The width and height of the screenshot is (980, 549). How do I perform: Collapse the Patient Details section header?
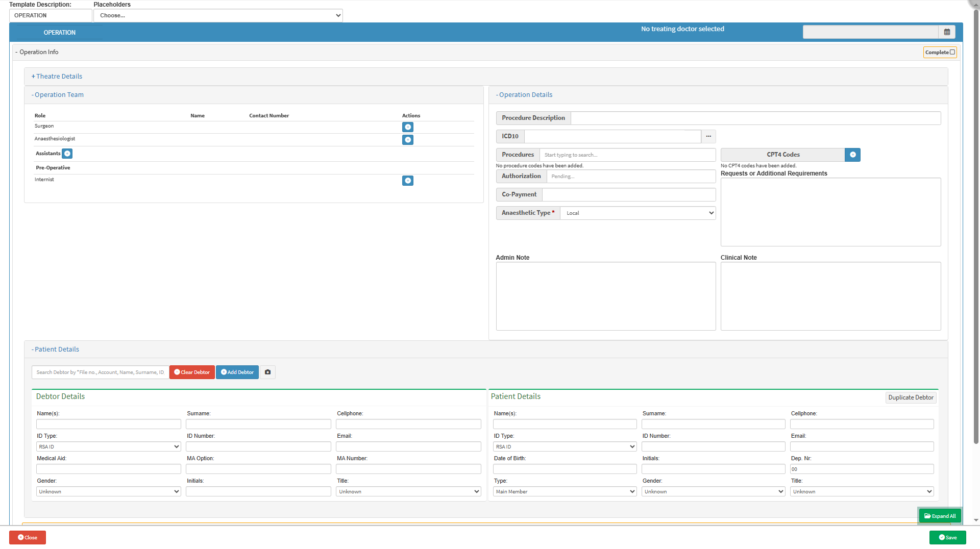56,350
